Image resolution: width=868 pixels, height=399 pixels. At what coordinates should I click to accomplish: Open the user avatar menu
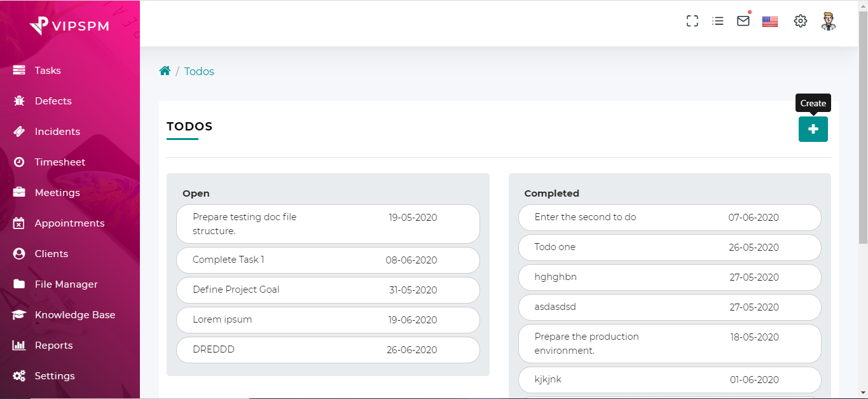click(829, 22)
